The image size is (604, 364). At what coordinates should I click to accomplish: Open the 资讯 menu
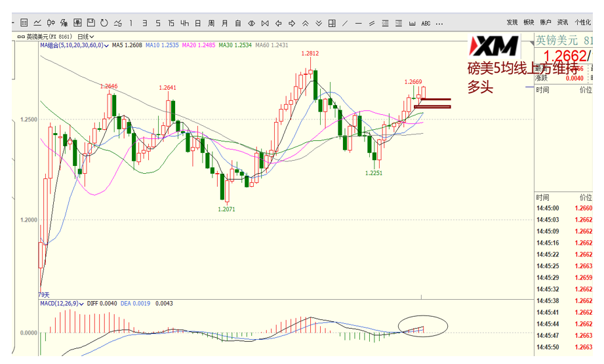[x=563, y=22]
